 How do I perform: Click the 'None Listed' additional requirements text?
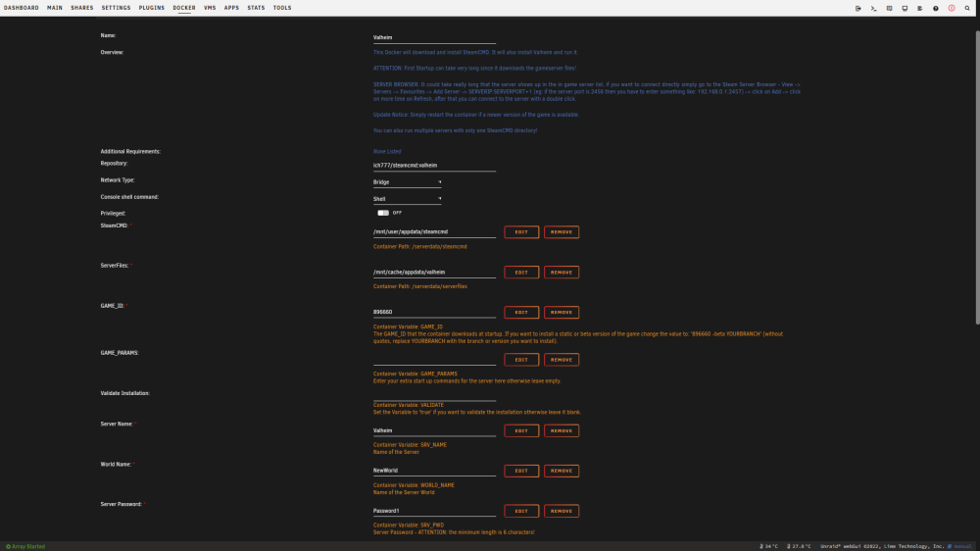[387, 151]
